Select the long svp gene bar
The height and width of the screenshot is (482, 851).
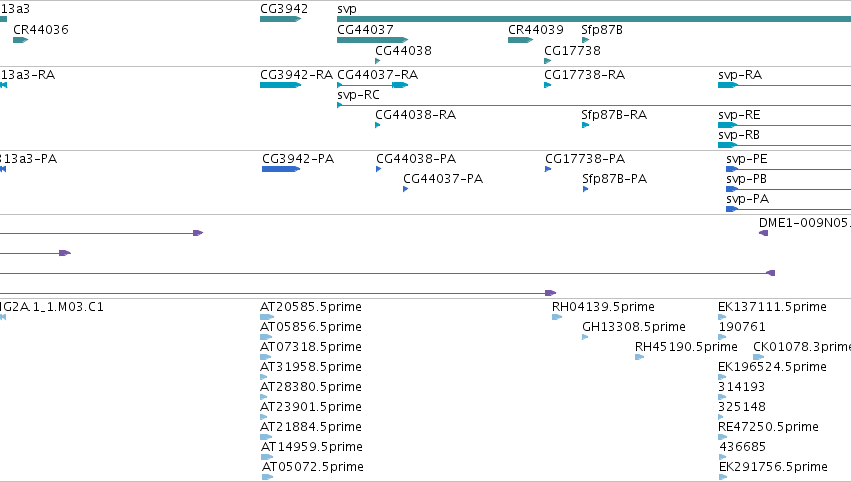[x=594, y=19]
